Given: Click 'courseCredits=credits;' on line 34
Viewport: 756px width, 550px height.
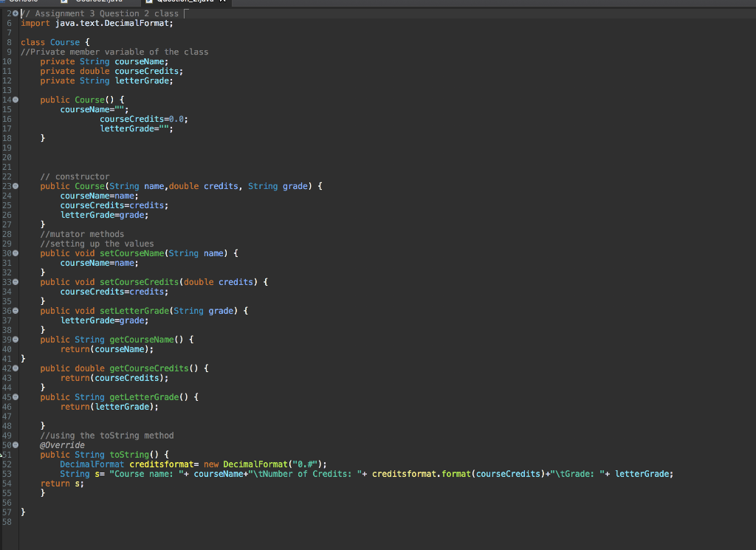Looking at the screenshot, I should (x=114, y=292).
